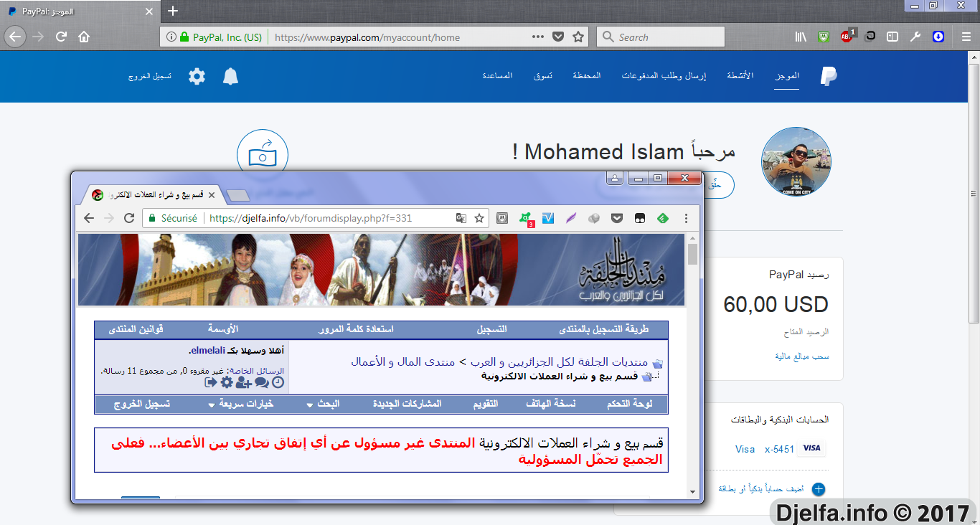Open لوحة التحكم forum menu item
980x525 pixels.
pyautogui.click(x=629, y=404)
